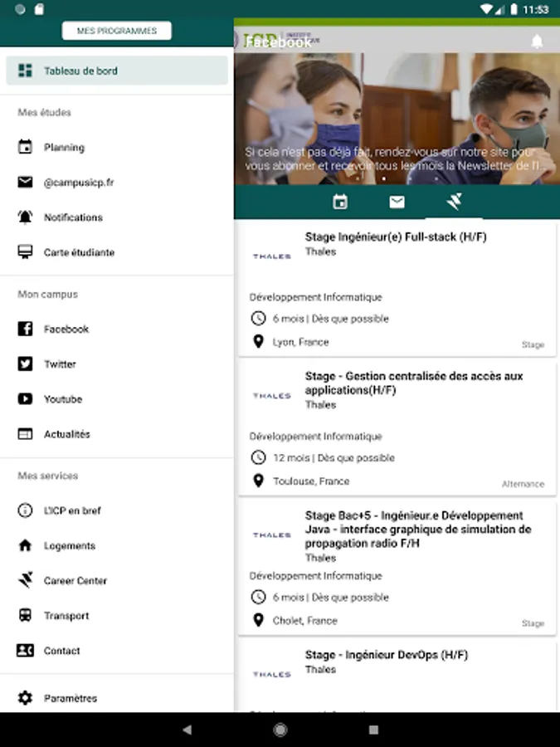The height and width of the screenshot is (747, 560).
Task: Click the Contact card icon
Action: tap(25, 650)
